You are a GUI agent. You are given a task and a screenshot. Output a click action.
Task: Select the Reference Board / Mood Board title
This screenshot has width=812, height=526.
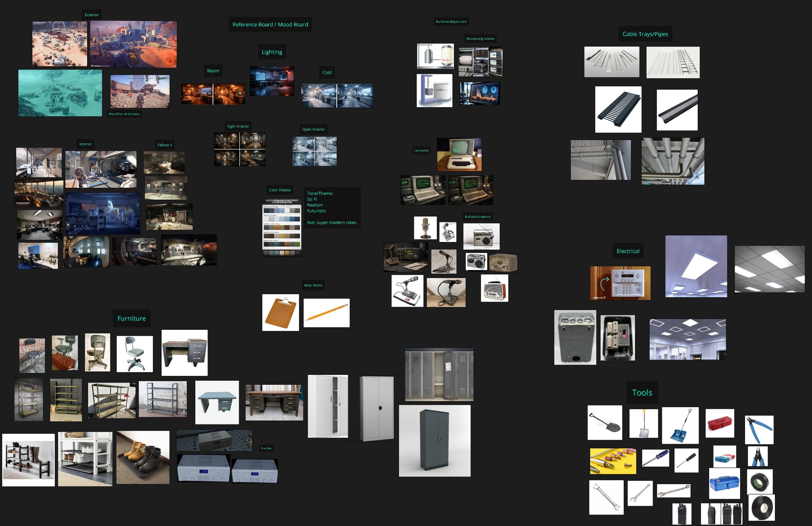[x=270, y=24]
